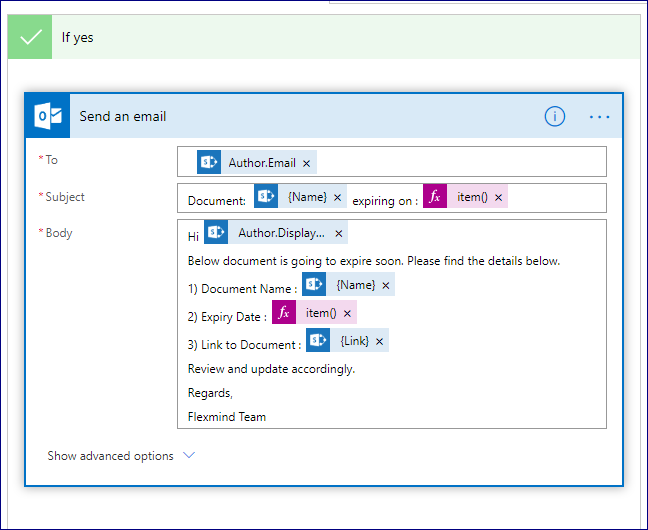Remove {Name} token after Document Name
The width and height of the screenshot is (648, 530).
tap(386, 286)
